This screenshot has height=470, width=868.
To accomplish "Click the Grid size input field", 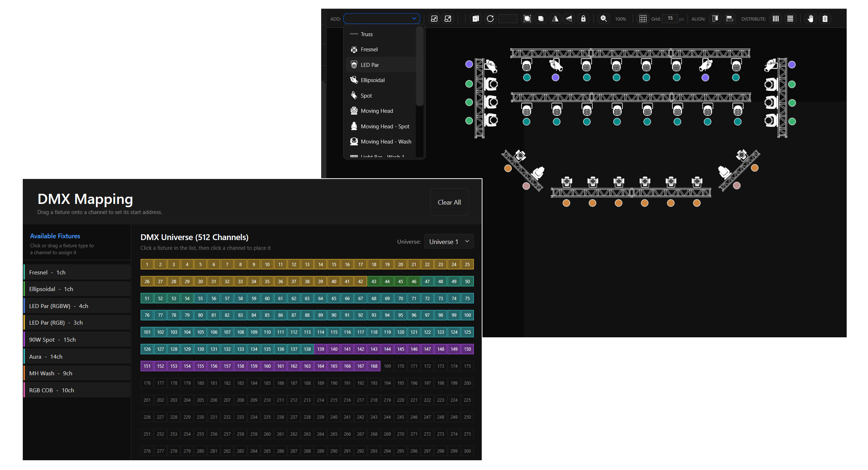I will (x=670, y=18).
